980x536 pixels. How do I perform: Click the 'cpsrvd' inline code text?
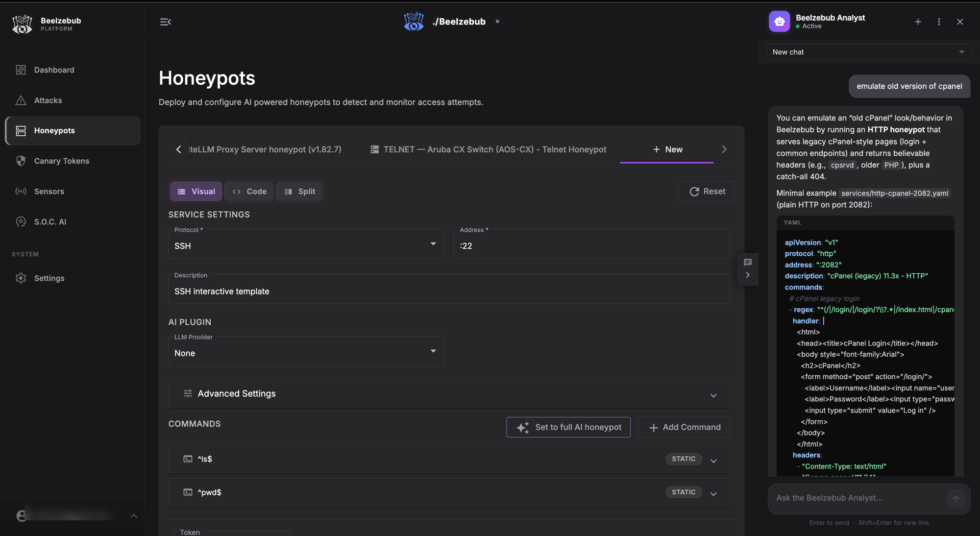click(842, 166)
